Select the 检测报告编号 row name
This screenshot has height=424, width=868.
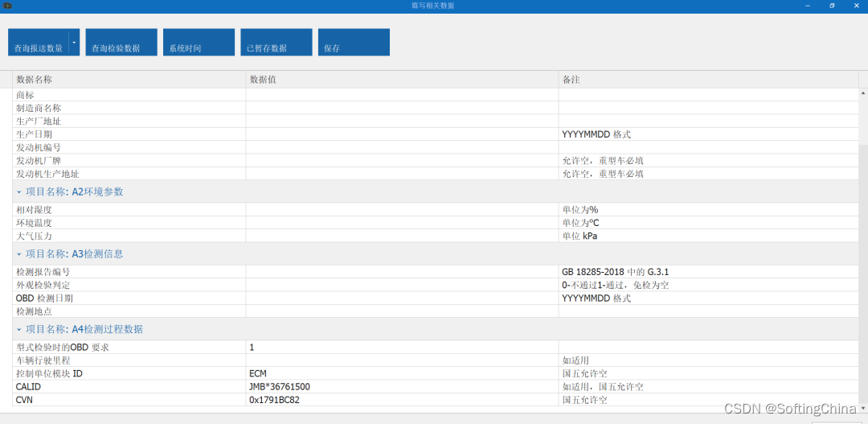(43, 272)
